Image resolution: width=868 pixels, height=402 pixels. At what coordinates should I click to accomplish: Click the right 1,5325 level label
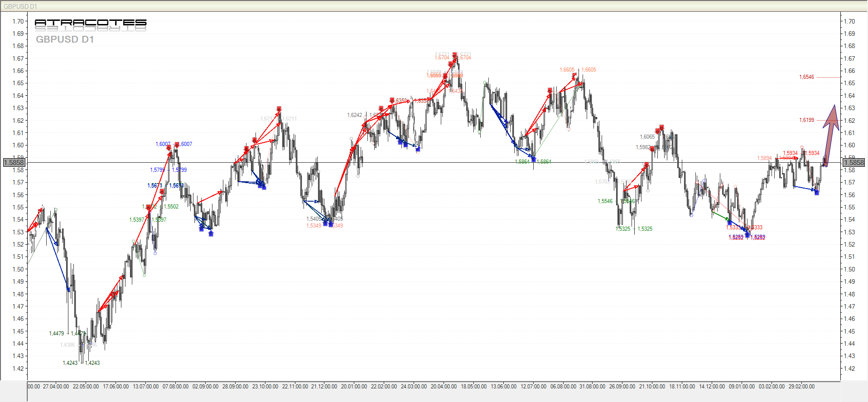(645, 229)
